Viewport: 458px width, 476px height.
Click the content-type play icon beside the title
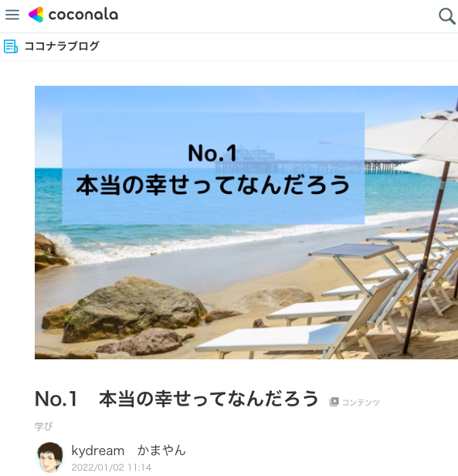(x=334, y=402)
